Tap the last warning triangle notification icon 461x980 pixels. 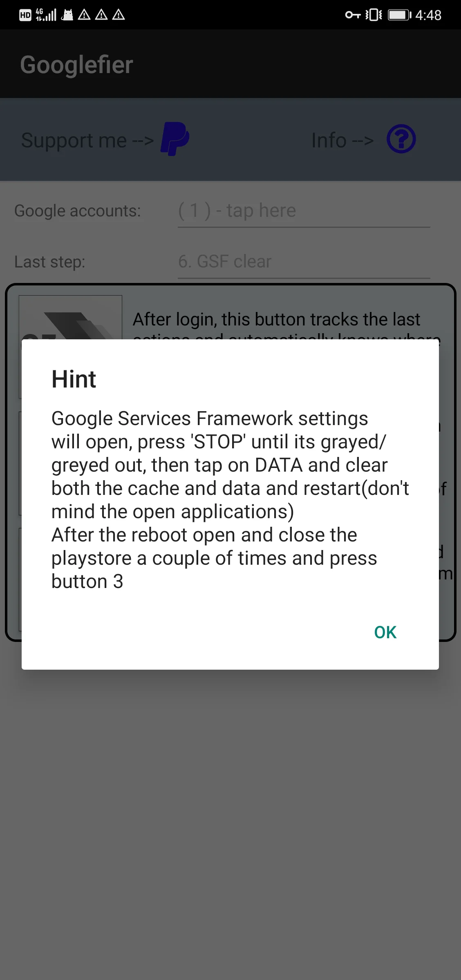pyautogui.click(x=119, y=15)
